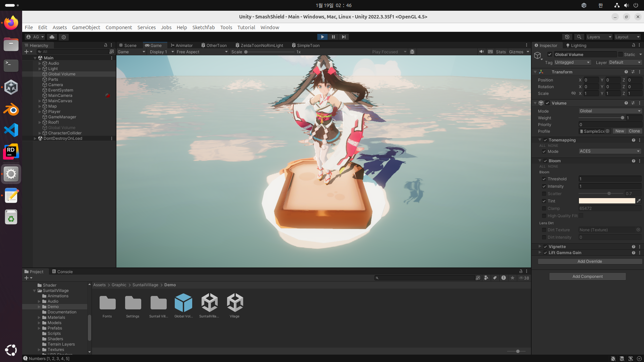Click the Add Component button

coord(587,277)
